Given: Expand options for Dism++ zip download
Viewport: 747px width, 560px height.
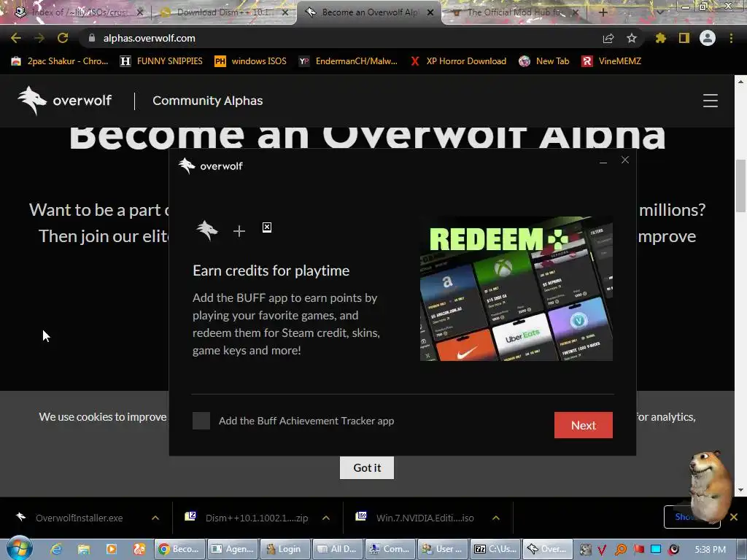Looking at the screenshot, I should (326, 518).
